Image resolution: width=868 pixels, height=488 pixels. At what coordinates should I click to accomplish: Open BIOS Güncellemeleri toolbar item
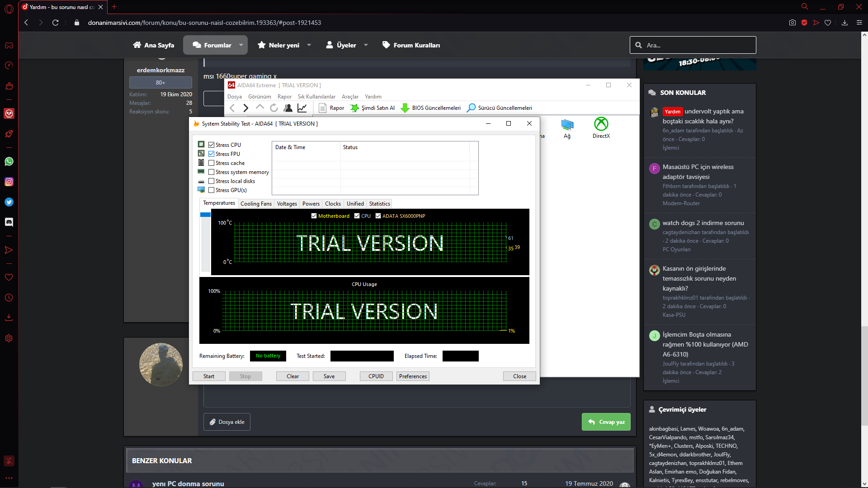coord(431,108)
